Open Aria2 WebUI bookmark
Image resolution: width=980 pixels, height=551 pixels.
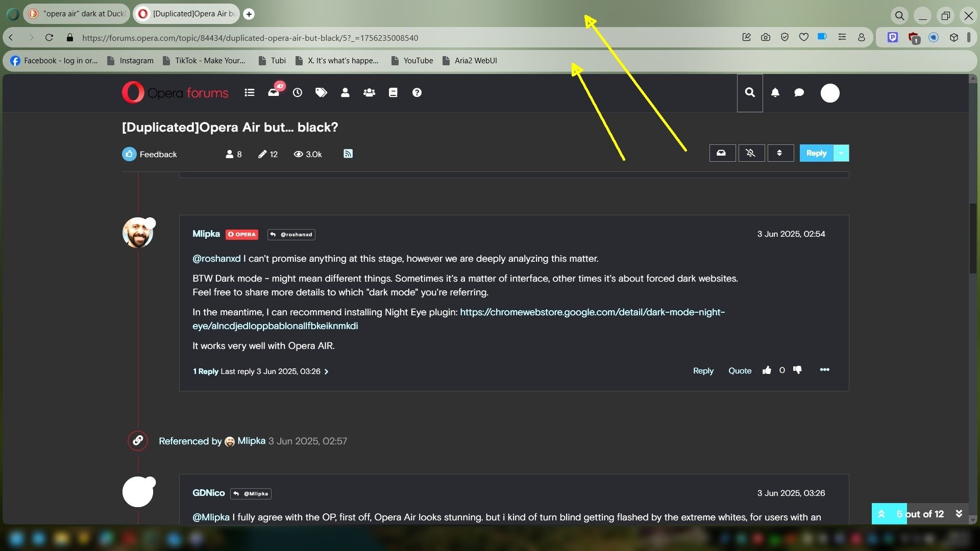(x=470, y=61)
